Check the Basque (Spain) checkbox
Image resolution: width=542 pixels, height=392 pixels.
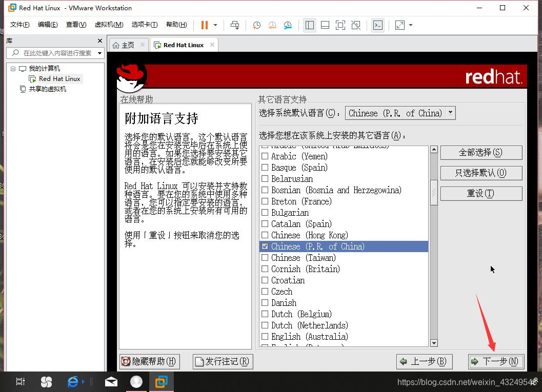pyautogui.click(x=265, y=168)
